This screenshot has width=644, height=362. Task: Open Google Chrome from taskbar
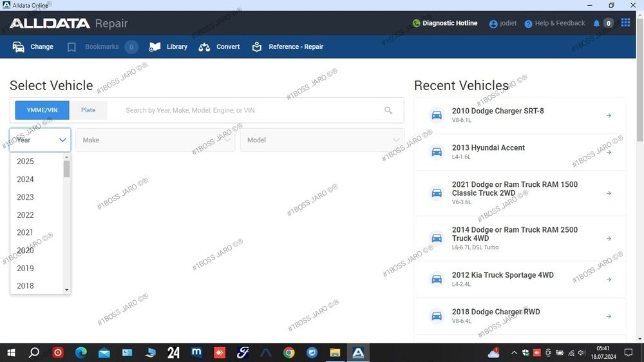click(289, 352)
